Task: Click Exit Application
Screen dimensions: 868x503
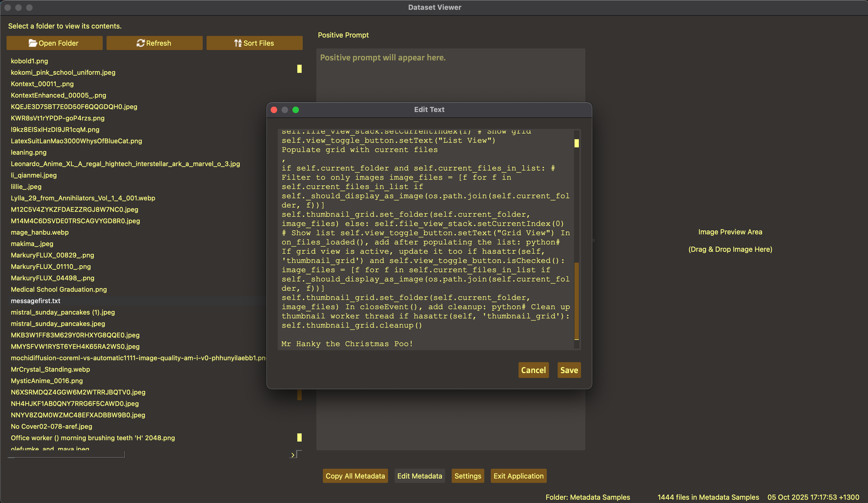Action: (x=518, y=476)
